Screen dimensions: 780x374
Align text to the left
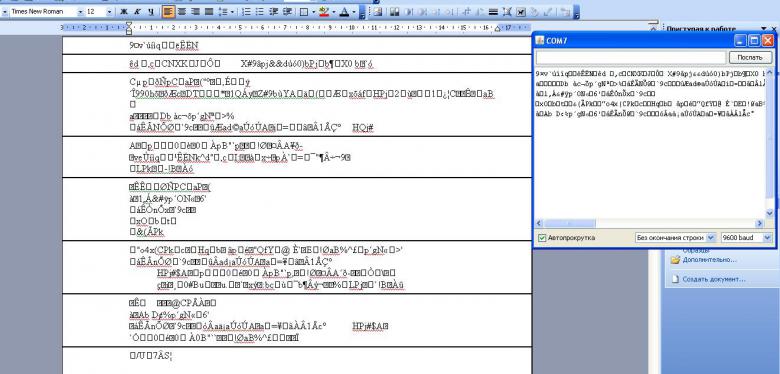tap(169, 11)
